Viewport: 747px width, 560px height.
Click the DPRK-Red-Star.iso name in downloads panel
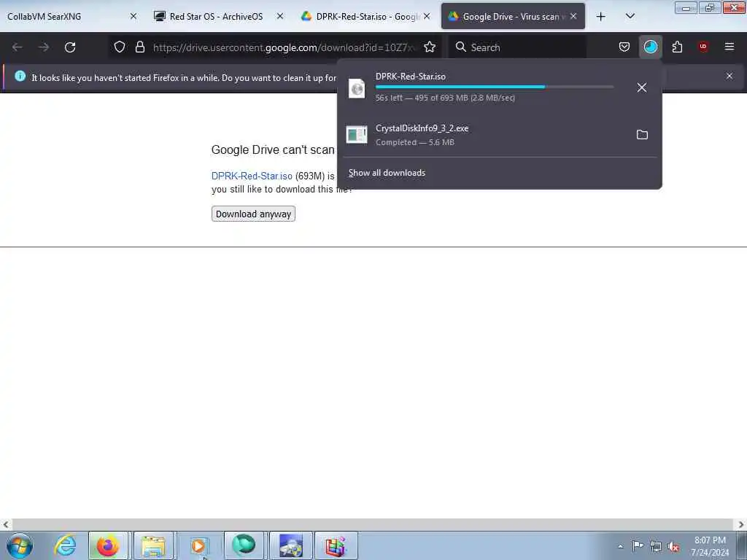click(x=411, y=76)
